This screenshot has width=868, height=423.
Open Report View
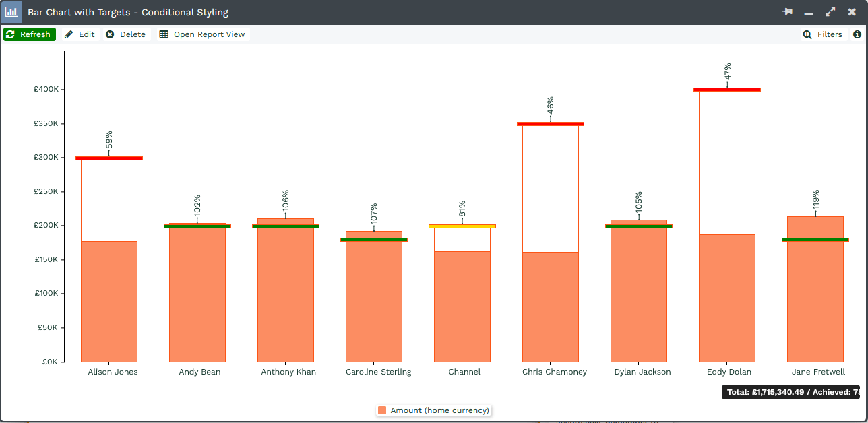(x=202, y=34)
